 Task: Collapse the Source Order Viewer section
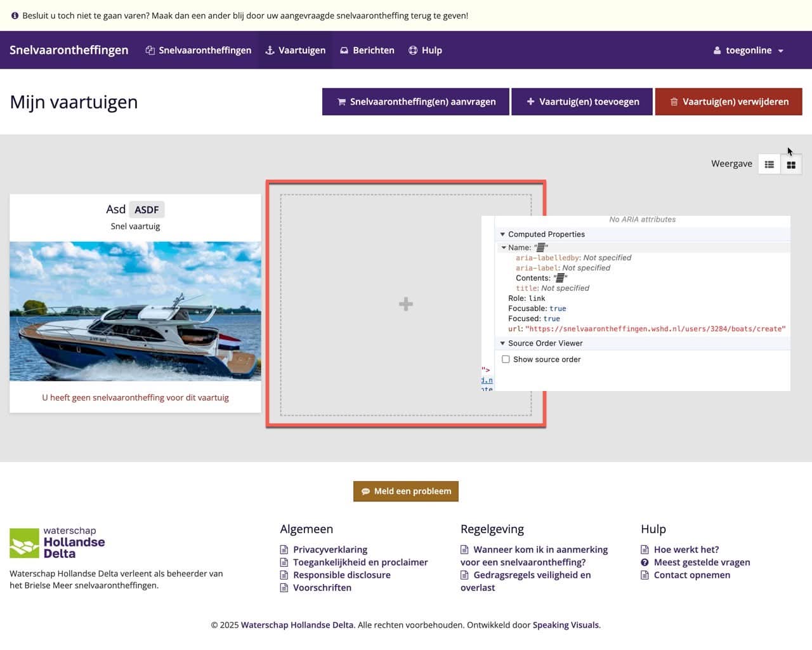pos(502,343)
